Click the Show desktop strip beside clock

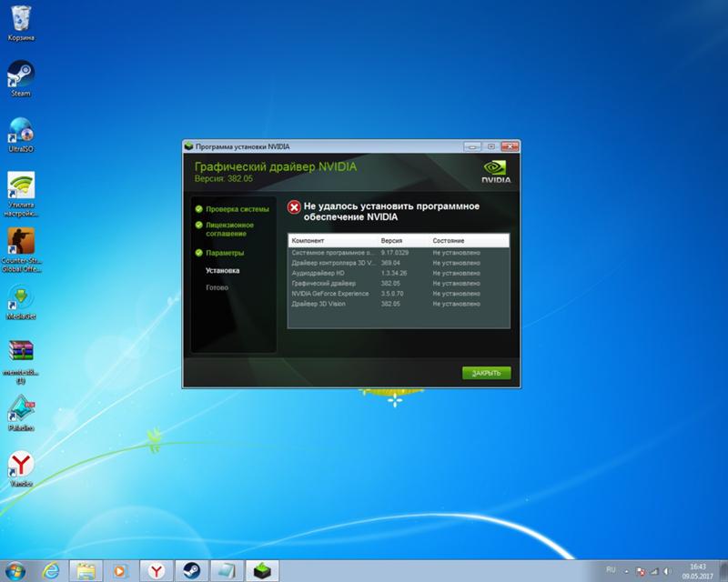click(724, 571)
